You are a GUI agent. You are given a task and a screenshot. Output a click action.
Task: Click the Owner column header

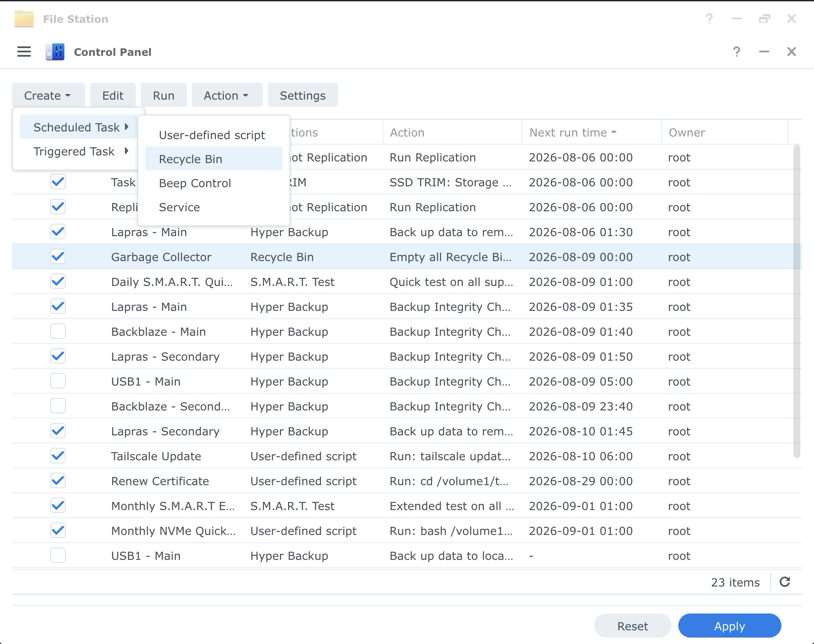coord(724,133)
